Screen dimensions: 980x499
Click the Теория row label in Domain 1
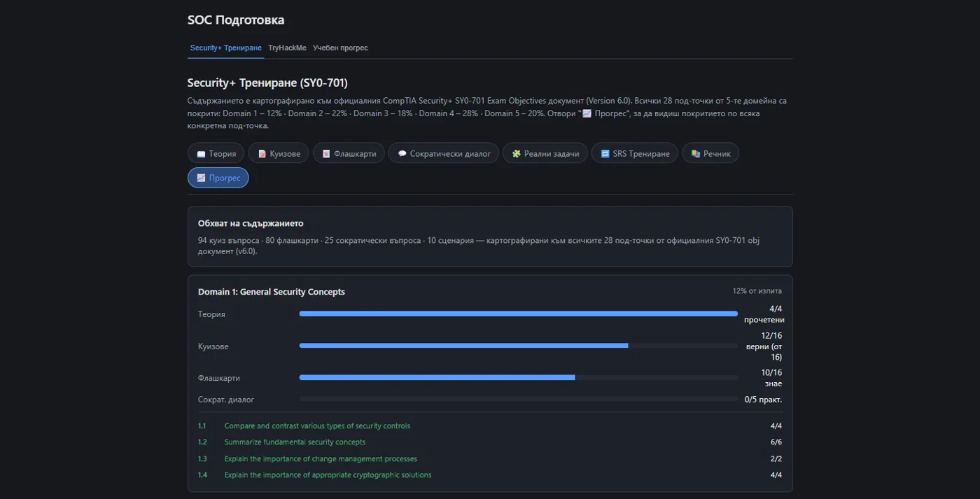211,314
